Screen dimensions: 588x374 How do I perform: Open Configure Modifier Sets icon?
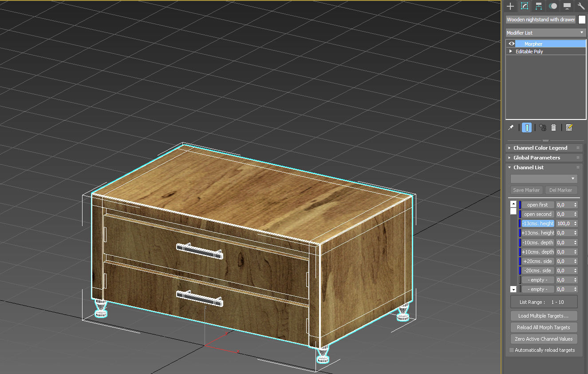pyautogui.click(x=569, y=127)
